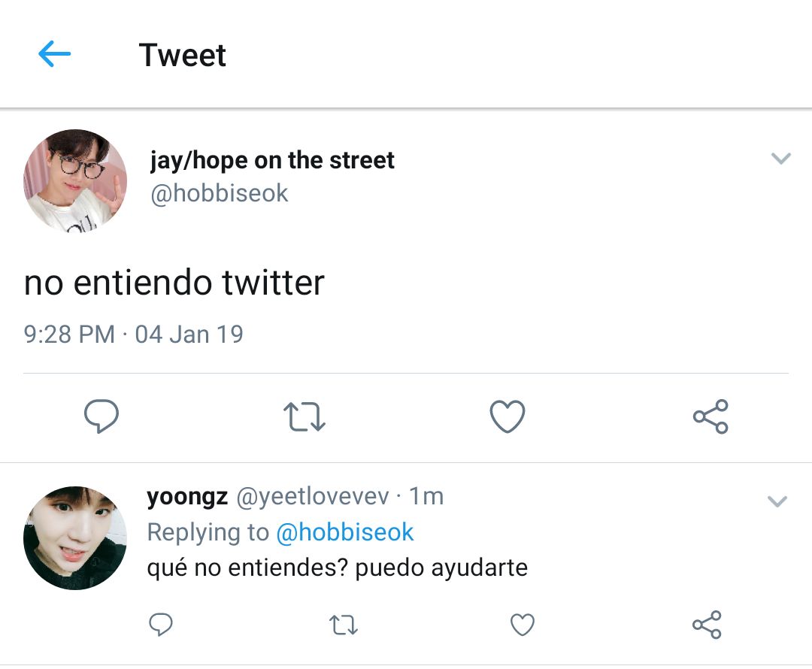Screen dimensions: 812x669
Task: Reply to yoongz's comment
Action: coord(161,625)
